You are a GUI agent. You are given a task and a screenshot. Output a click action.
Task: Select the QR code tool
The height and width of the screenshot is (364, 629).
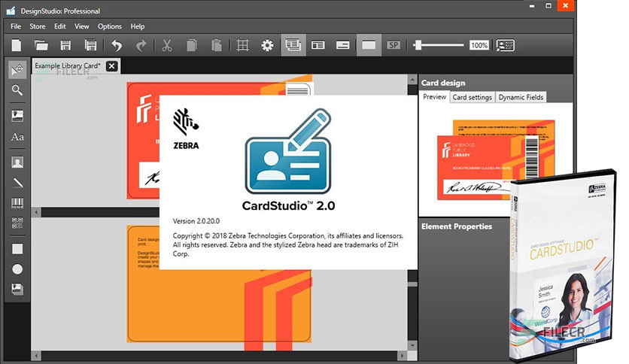point(17,223)
